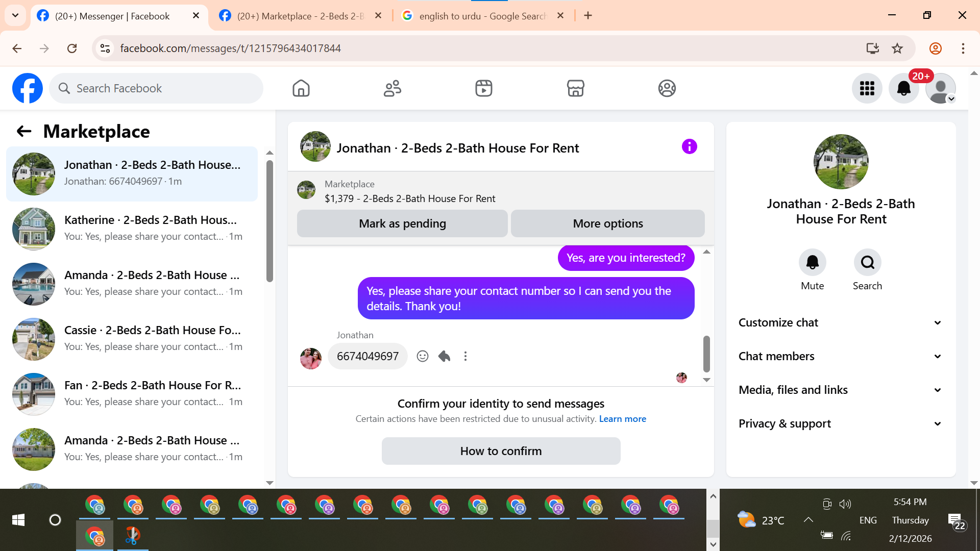The image size is (980, 551).
Task: Open Cassie's 2-Beds 2-Bath House conversation
Action: tap(132, 339)
